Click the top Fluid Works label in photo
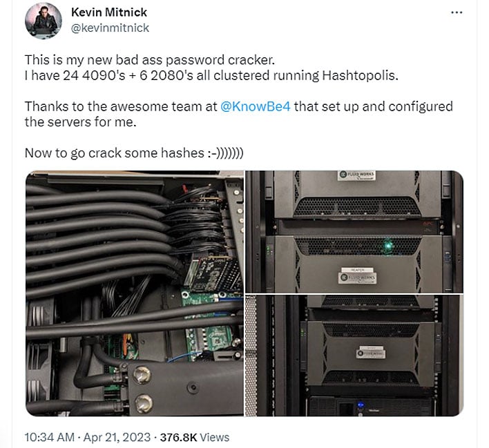The height and width of the screenshot is (448, 489). click(357, 175)
